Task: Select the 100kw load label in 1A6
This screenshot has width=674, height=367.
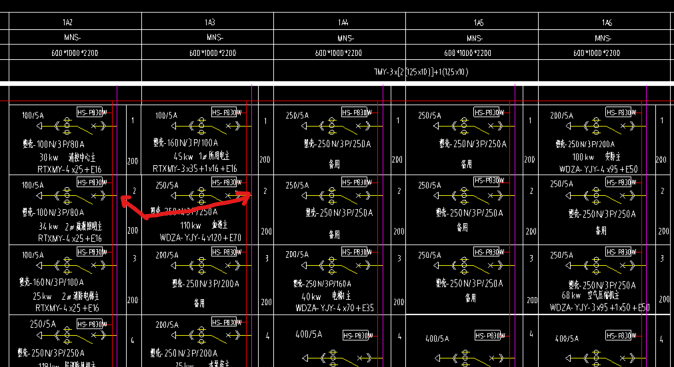Action: (x=583, y=157)
